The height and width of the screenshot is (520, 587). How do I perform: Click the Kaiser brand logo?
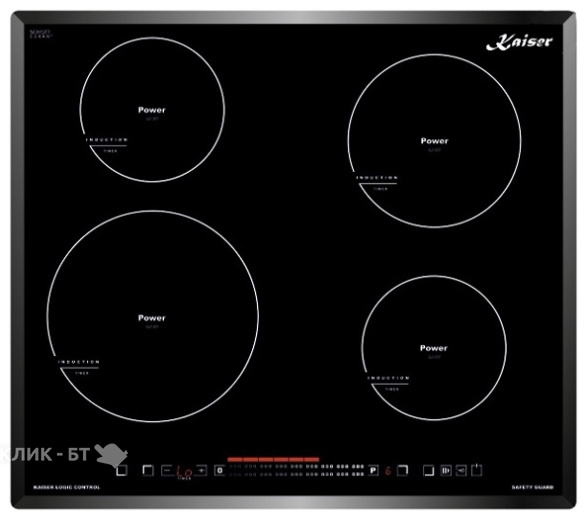tap(519, 42)
